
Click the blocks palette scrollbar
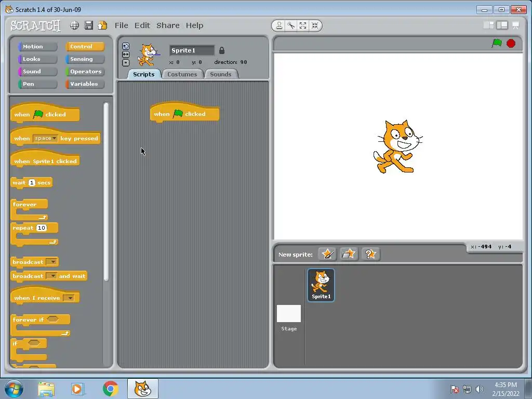[106, 192]
